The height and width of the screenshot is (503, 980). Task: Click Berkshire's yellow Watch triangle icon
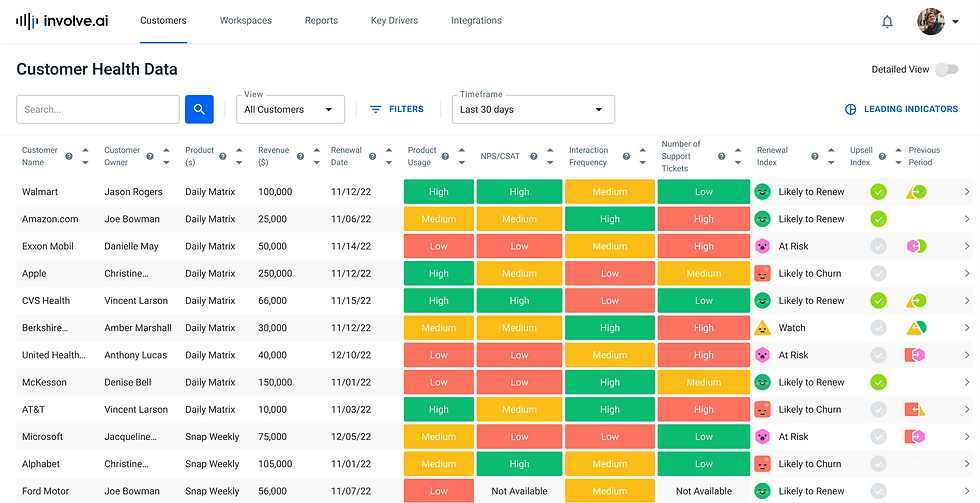click(x=762, y=328)
